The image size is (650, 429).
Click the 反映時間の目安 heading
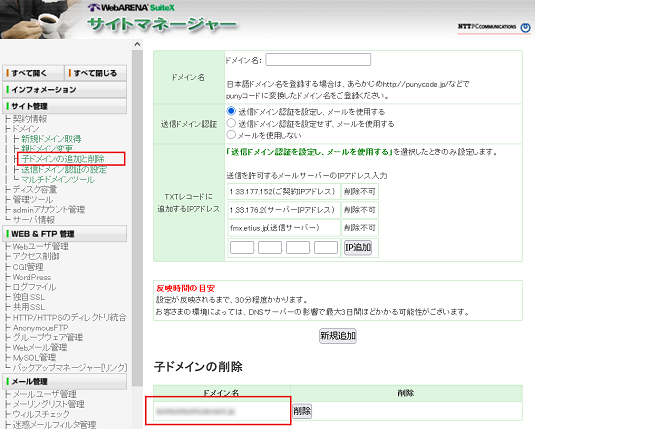(185, 288)
